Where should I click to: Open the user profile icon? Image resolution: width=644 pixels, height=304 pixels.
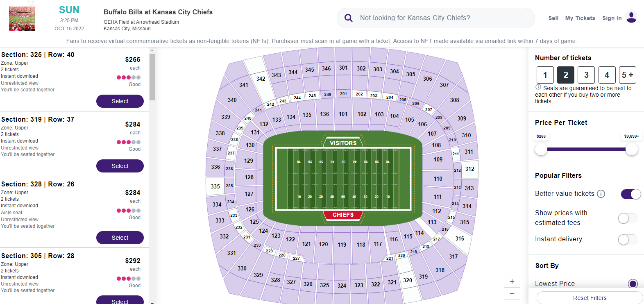pos(631,18)
